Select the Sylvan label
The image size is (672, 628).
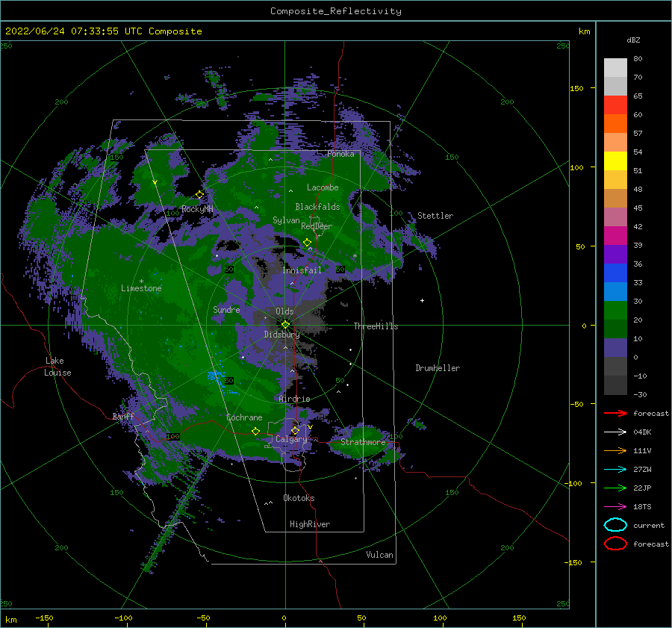coord(286,220)
